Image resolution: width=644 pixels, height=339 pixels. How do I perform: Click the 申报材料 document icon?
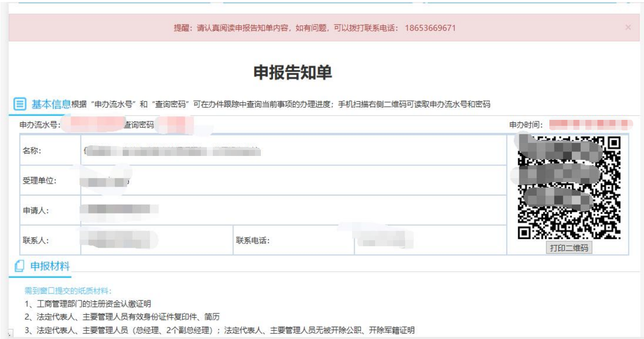pyautogui.click(x=20, y=266)
